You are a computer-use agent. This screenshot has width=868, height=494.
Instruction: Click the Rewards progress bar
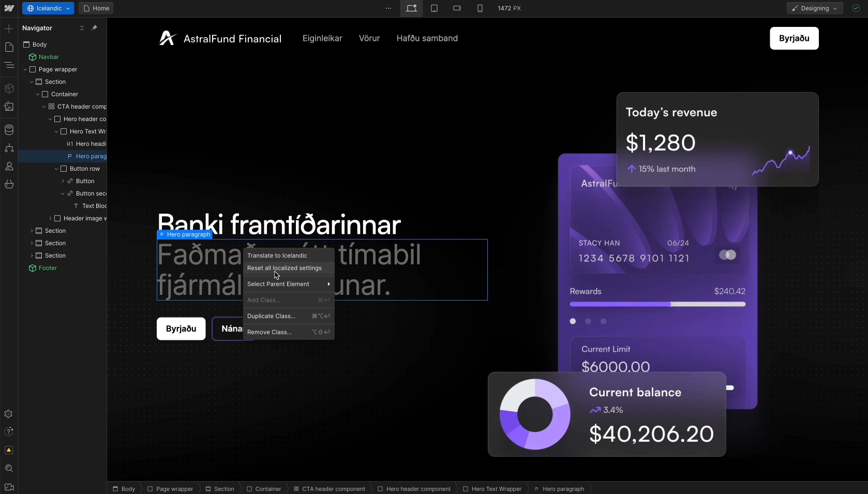[657, 304]
